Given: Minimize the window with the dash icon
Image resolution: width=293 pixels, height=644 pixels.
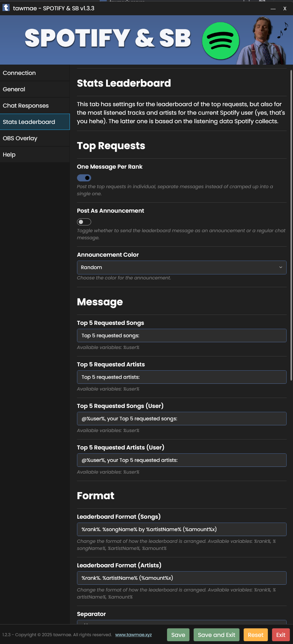Looking at the screenshot, I should 273,9.
